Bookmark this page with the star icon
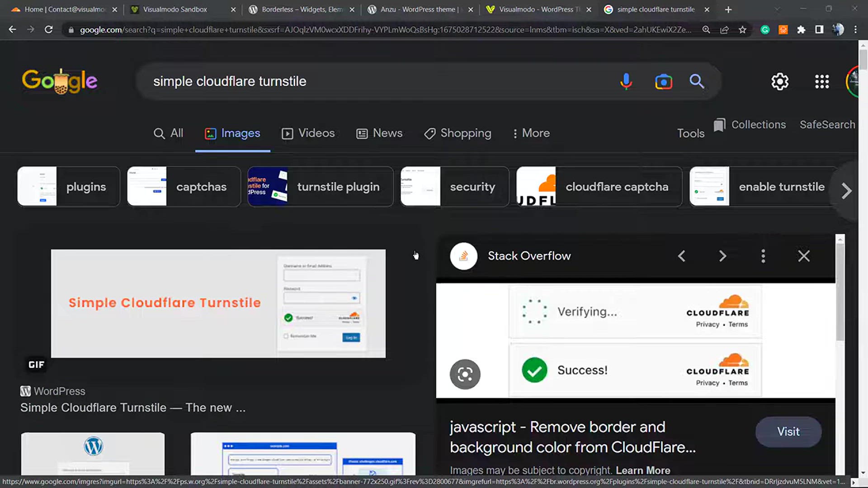This screenshot has height=488, width=868. click(742, 29)
